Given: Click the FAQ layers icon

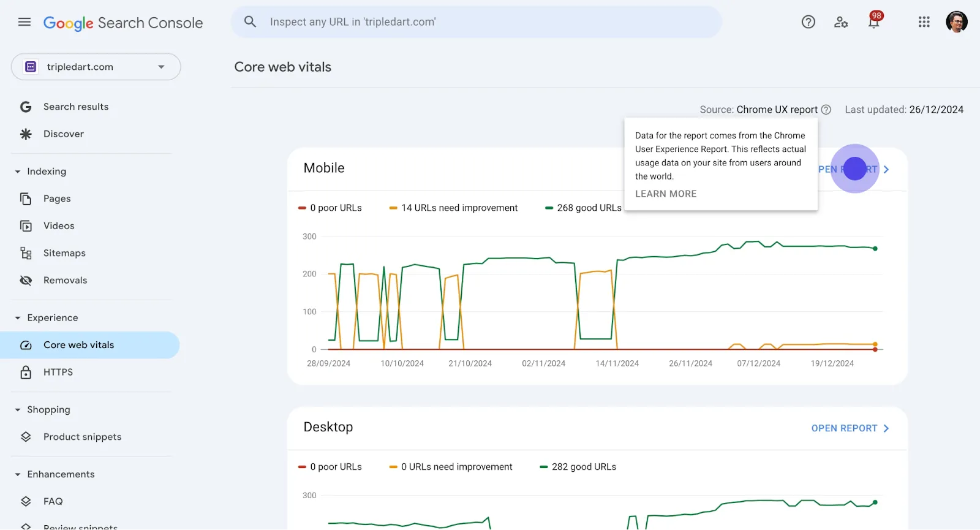Looking at the screenshot, I should pyautogui.click(x=26, y=501).
